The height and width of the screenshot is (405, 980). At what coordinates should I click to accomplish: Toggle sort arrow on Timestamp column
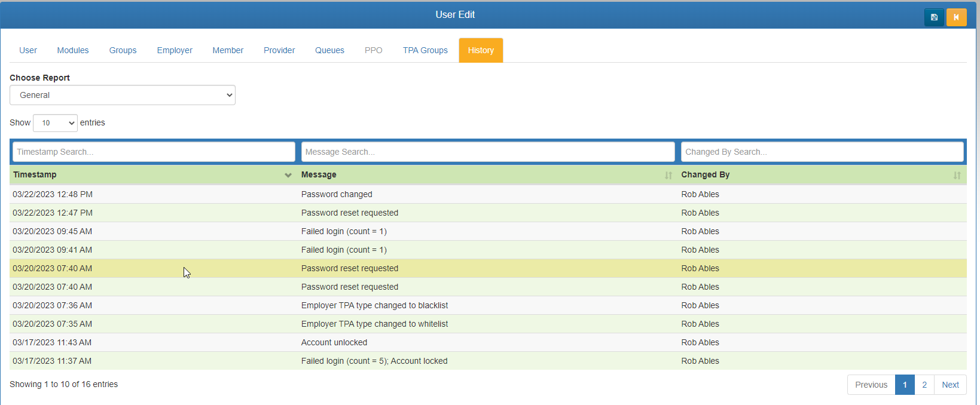tap(288, 175)
